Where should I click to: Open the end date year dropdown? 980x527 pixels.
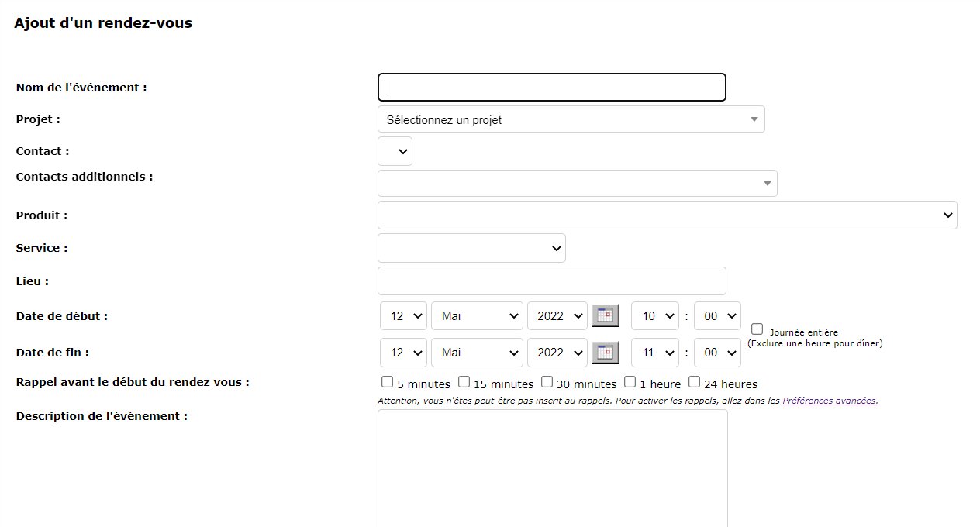point(557,353)
